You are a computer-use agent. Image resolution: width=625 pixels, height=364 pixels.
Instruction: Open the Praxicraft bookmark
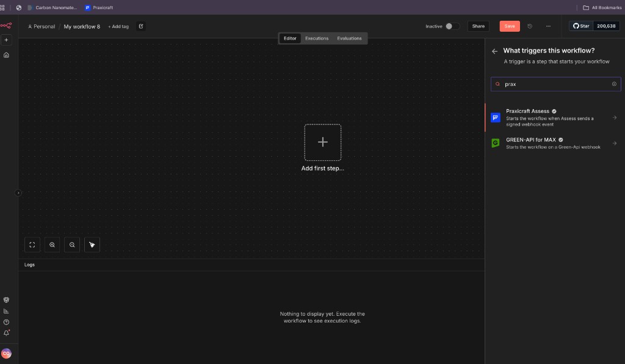pos(99,7)
